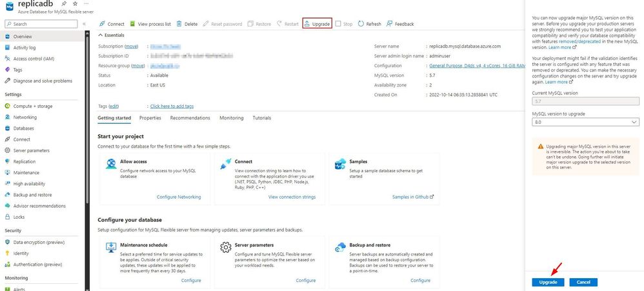
Task: Confirm with the blue Upgrade button
Action: (x=548, y=283)
